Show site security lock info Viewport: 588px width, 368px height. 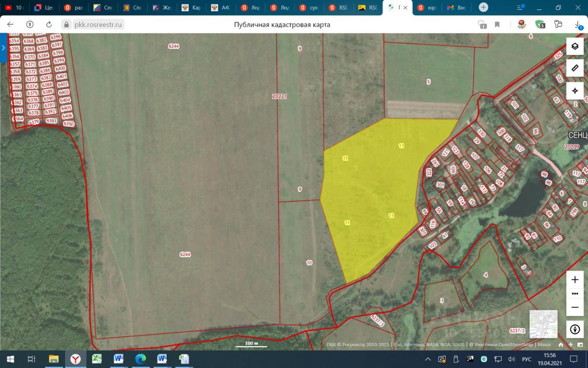click(67, 24)
